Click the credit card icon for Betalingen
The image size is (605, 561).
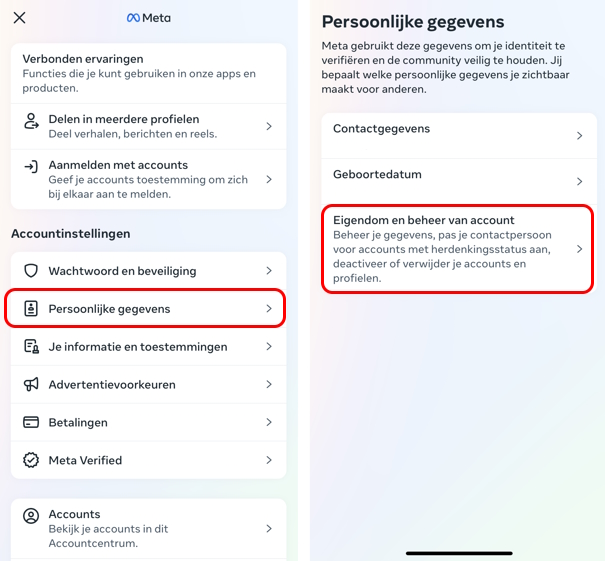(x=31, y=422)
